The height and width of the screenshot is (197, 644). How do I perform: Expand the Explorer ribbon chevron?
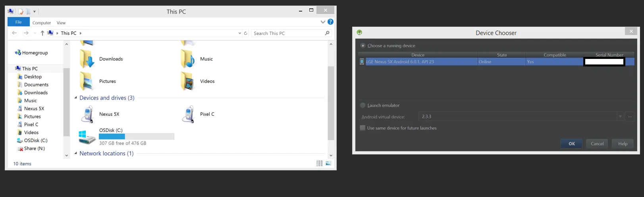pyautogui.click(x=323, y=22)
